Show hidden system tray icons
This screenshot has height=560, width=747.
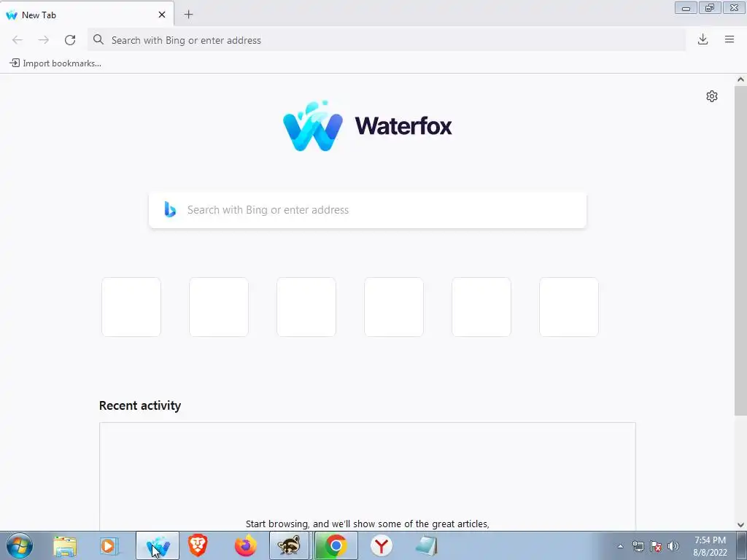tap(620, 546)
